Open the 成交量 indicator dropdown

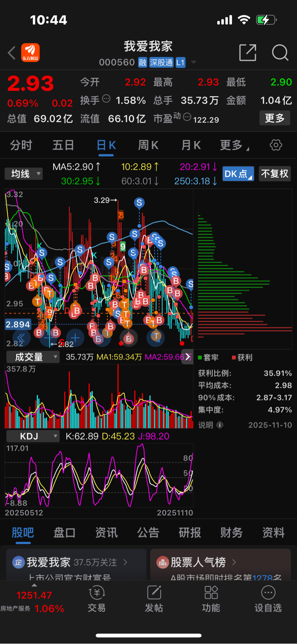33,357
